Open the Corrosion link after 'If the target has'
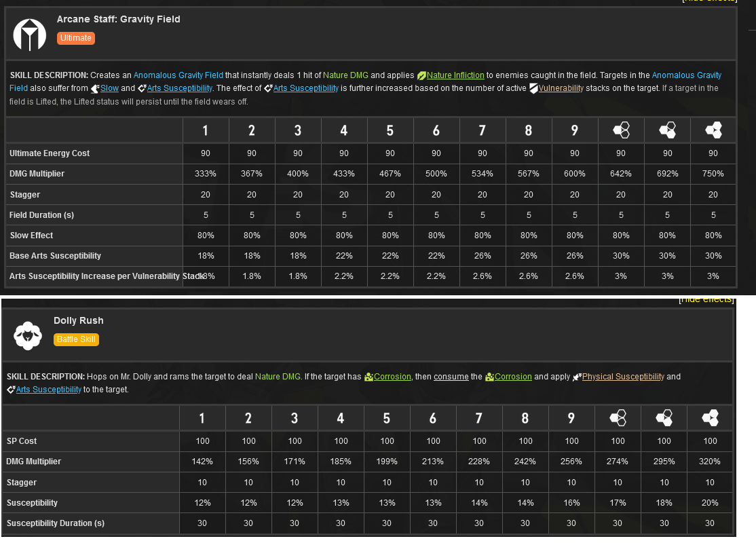The image size is (756, 543). coord(392,377)
